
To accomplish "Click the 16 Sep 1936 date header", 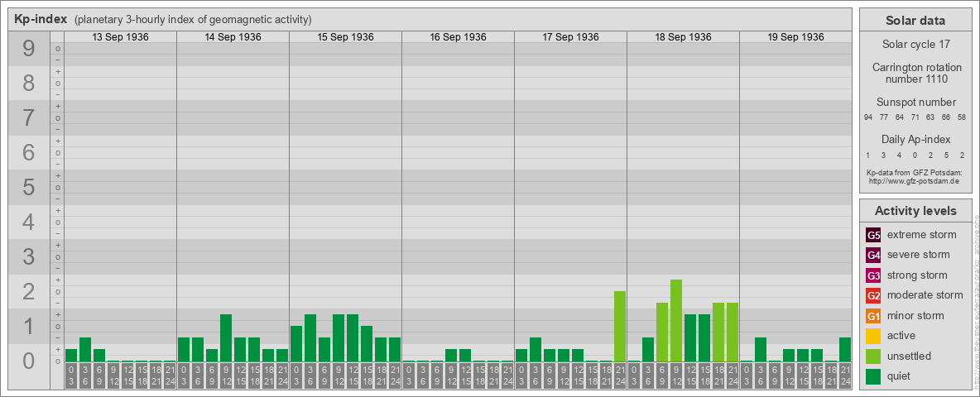I will pos(458,37).
